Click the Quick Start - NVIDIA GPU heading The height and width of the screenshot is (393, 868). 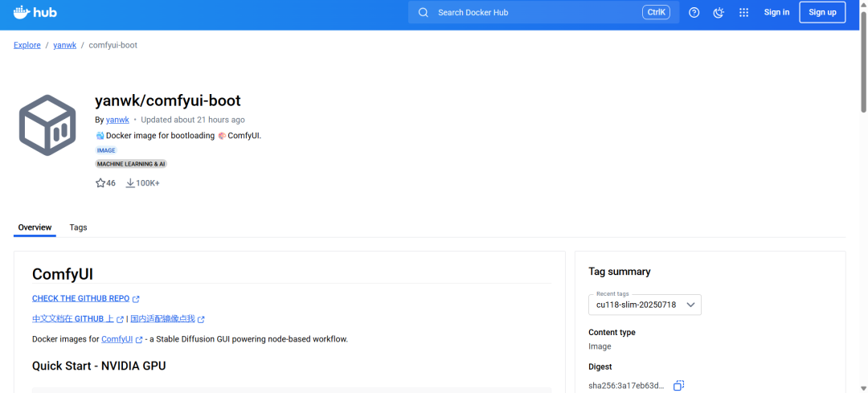coord(99,366)
